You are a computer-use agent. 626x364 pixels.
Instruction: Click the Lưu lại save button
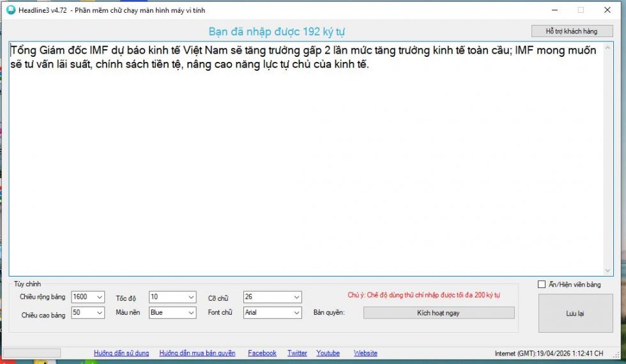tap(575, 314)
